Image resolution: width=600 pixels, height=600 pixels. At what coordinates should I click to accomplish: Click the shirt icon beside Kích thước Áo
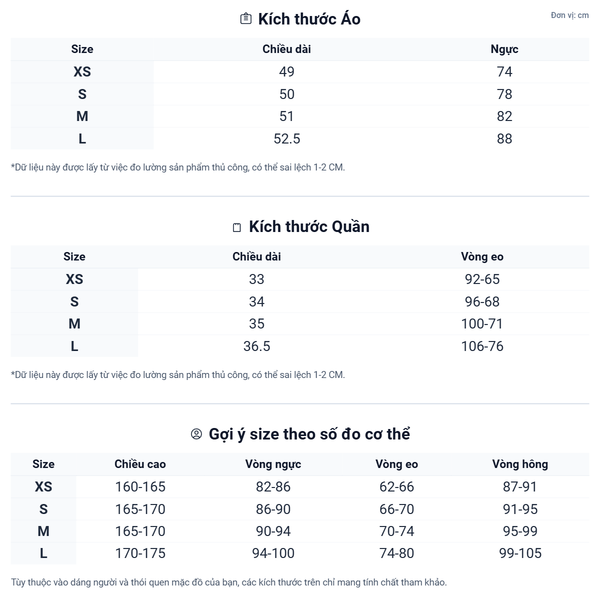pos(246,19)
